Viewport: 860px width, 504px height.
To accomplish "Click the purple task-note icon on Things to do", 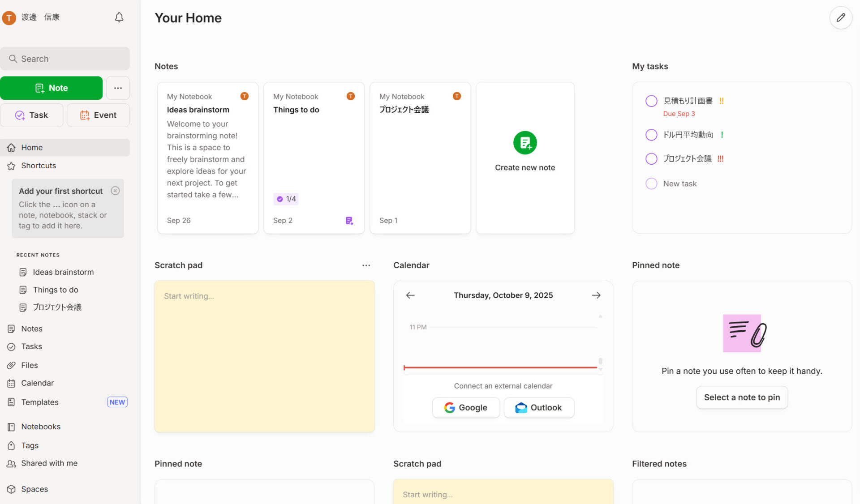I will tap(349, 220).
